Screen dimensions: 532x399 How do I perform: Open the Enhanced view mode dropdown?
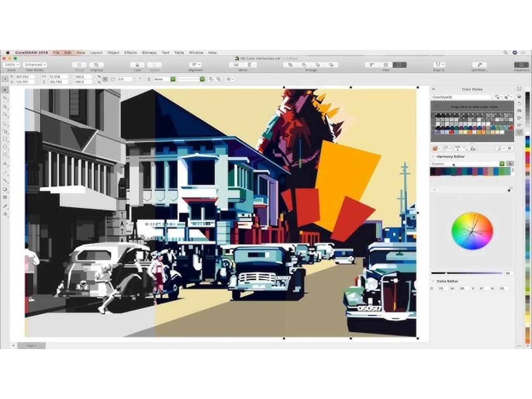click(x=35, y=65)
